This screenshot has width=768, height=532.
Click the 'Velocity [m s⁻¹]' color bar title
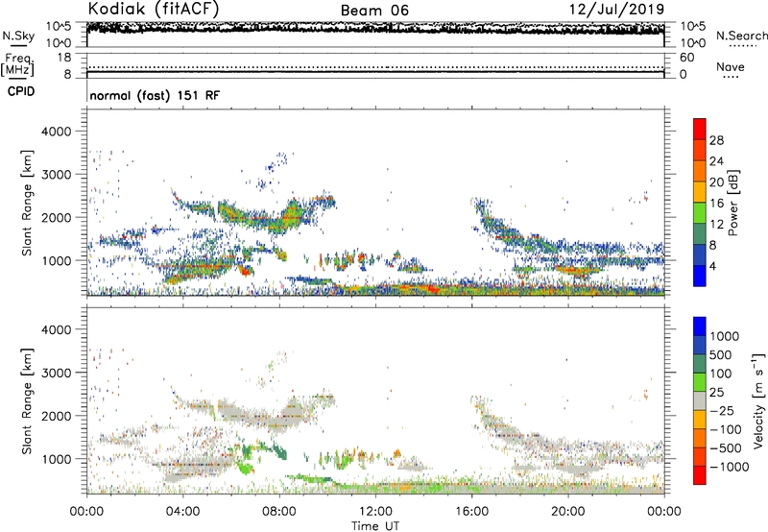point(758,400)
